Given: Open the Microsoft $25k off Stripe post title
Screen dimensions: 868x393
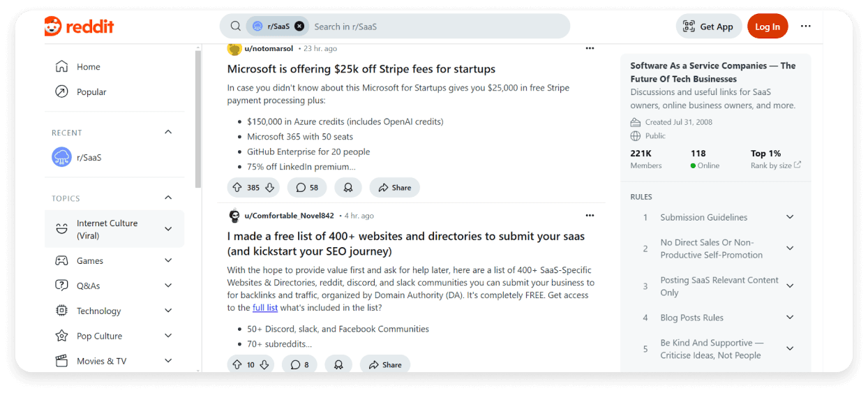Looking at the screenshot, I should [x=361, y=69].
